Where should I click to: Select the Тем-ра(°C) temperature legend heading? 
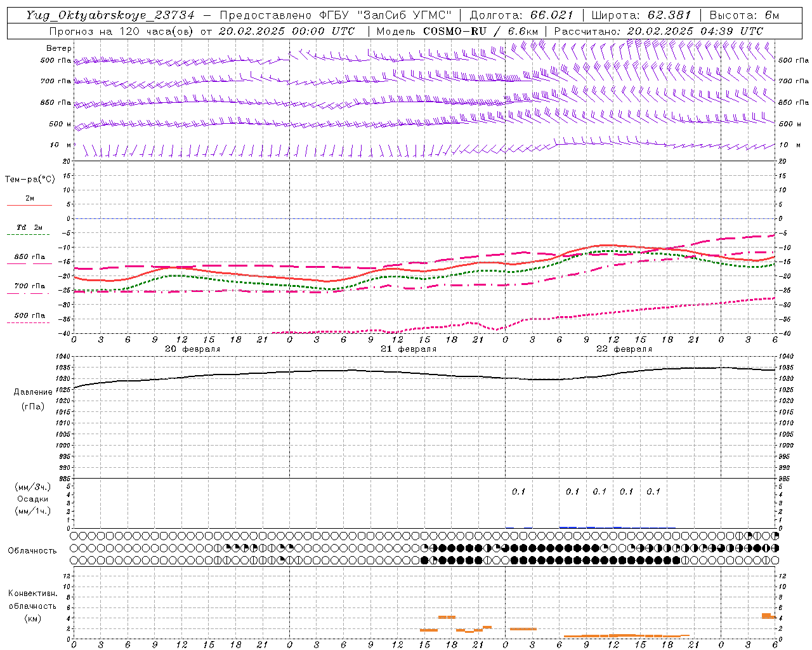[30, 180]
